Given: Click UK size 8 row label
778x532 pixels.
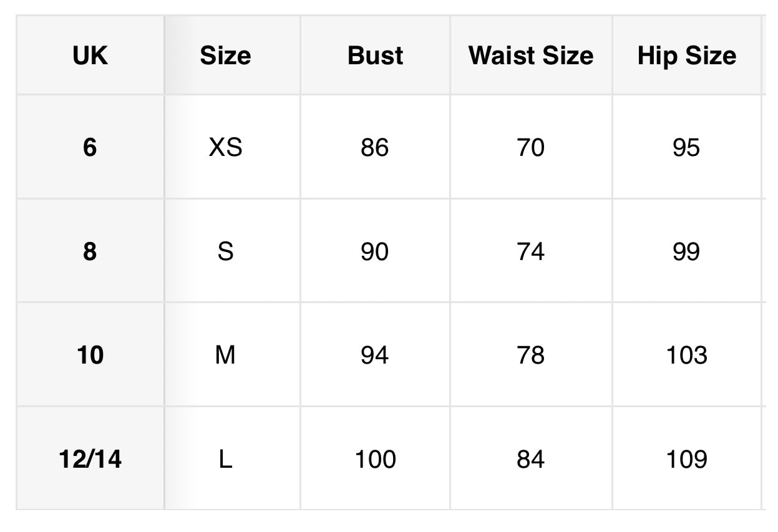Looking at the screenshot, I should [x=90, y=251].
